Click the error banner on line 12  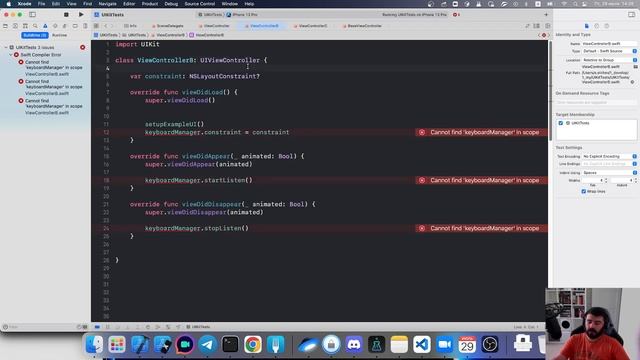click(482, 132)
